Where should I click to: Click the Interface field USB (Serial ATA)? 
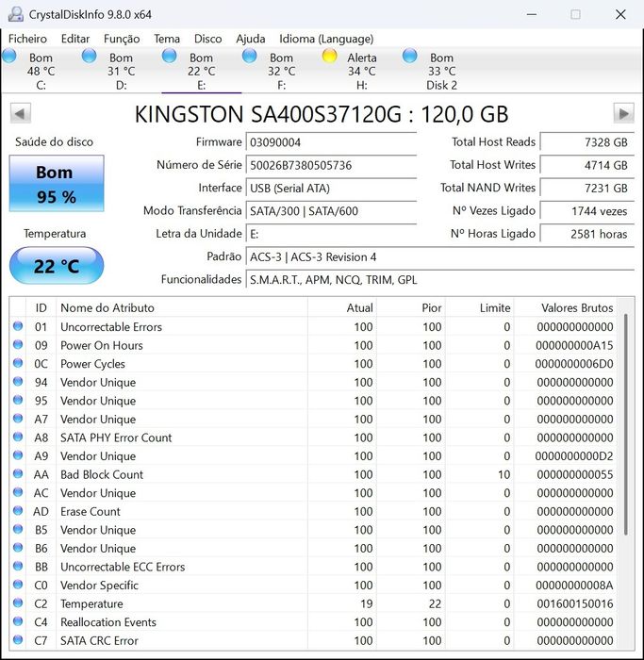[x=331, y=189]
